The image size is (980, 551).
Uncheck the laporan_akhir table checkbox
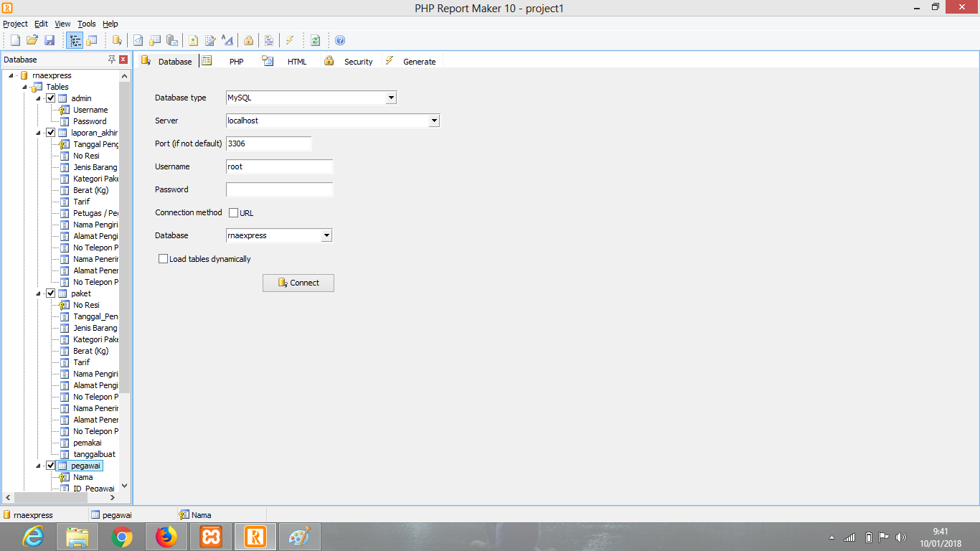pyautogui.click(x=51, y=133)
